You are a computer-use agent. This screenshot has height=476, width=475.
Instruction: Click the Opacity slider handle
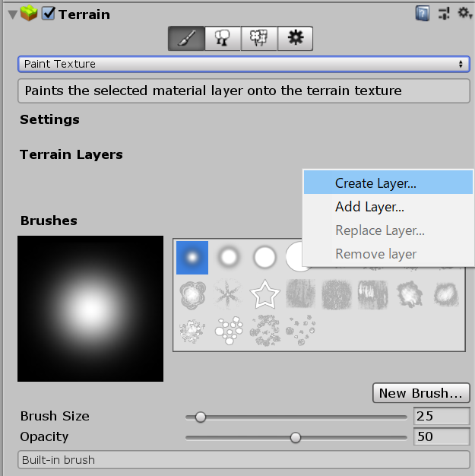click(296, 437)
